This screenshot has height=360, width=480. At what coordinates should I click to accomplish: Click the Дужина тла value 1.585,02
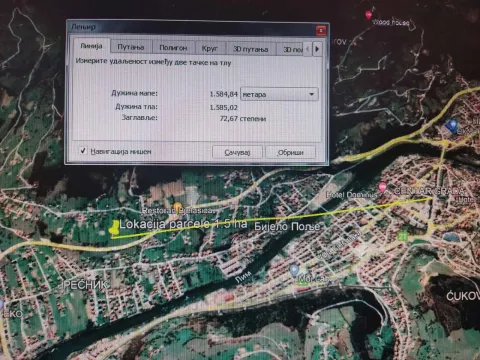(223, 107)
